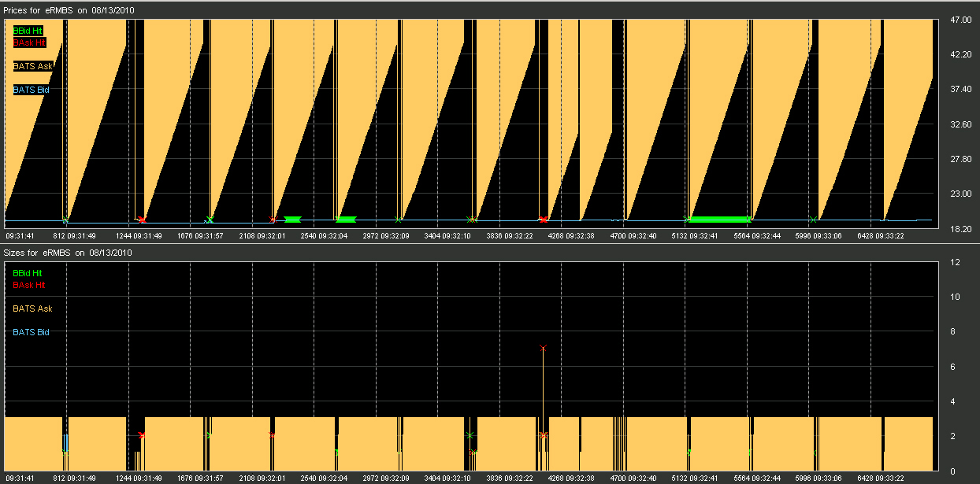980x484 pixels.
Task: Click the '1676 09:31:57' time label in Prices chart
Action: click(x=200, y=235)
